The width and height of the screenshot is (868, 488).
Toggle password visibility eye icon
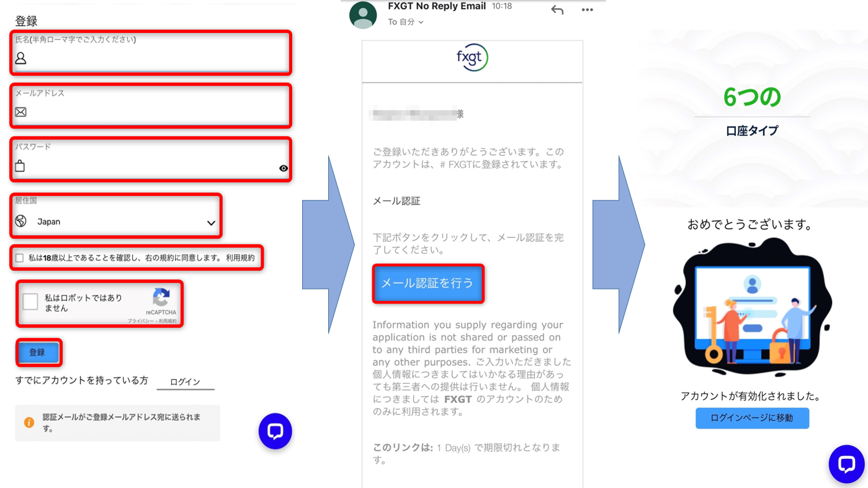[284, 168]
